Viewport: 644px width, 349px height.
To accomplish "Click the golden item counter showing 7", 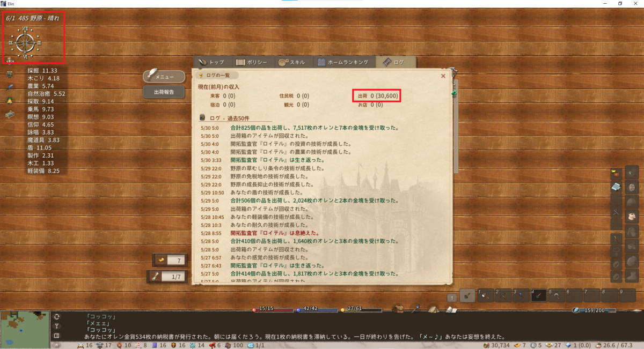I will [170, 260].
